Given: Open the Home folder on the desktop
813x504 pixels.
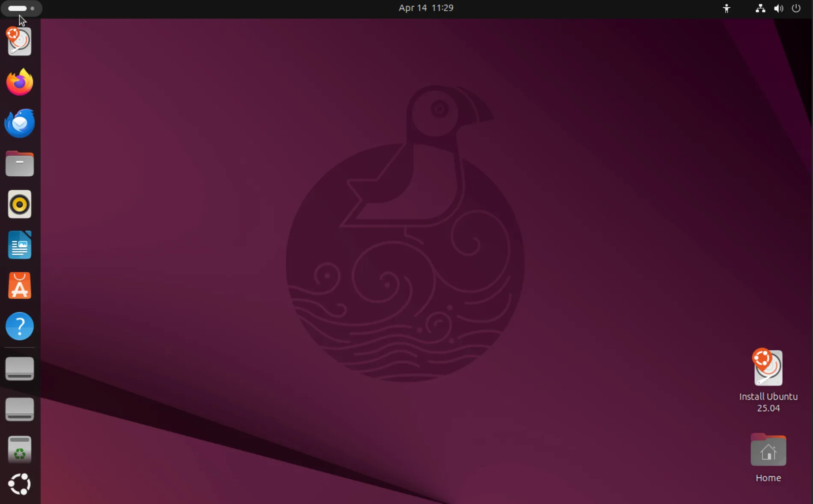Looking at the screenshot, I should coord(768,450).
